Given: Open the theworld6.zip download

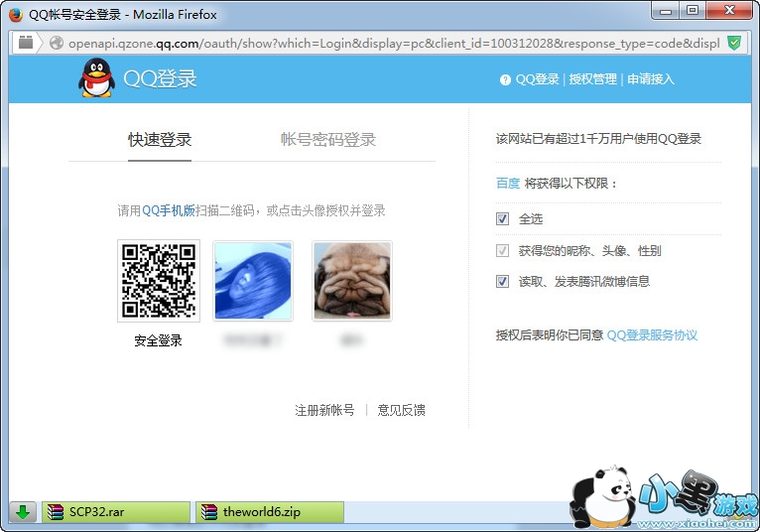Looking at the screenshot, I should (x=270, y=511).
